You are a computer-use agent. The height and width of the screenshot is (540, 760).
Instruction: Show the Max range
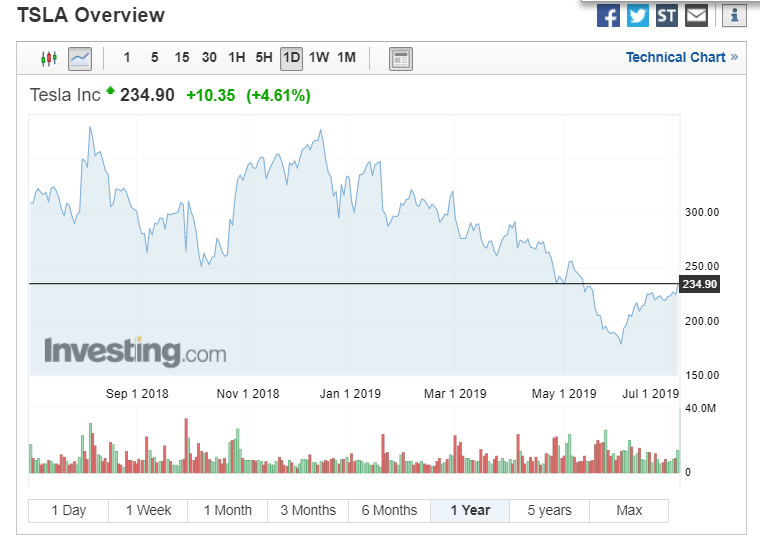629,510
